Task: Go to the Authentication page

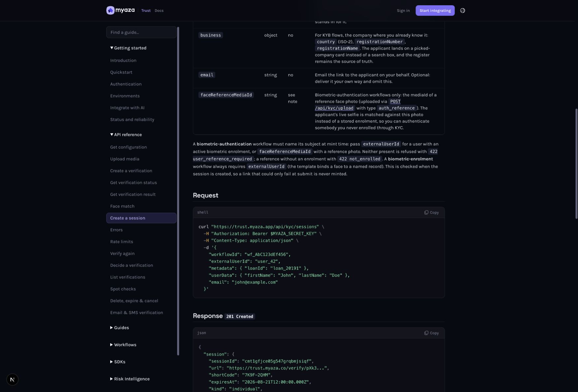Action: click(126, 84)
